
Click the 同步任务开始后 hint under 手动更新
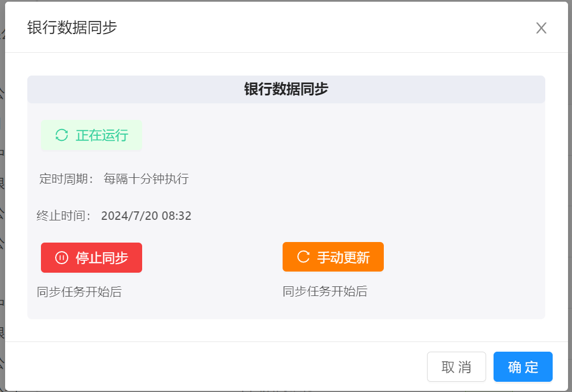325,291
